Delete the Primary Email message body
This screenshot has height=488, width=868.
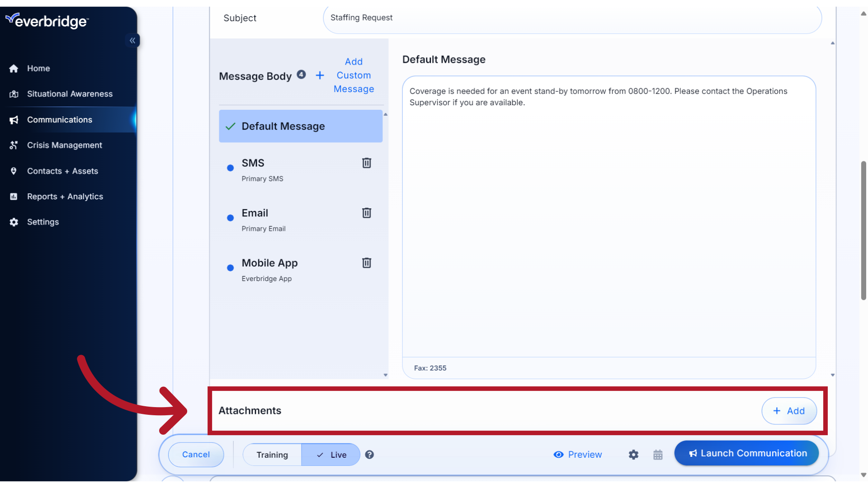pos(366,213)
